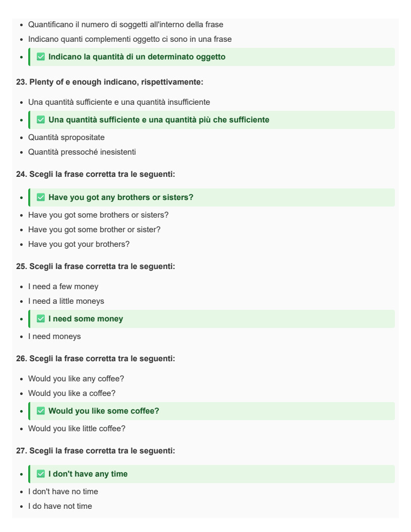411x532 pixels.
Task: Select "Have you got your brothers?" answer
Action: click(79, 244)
